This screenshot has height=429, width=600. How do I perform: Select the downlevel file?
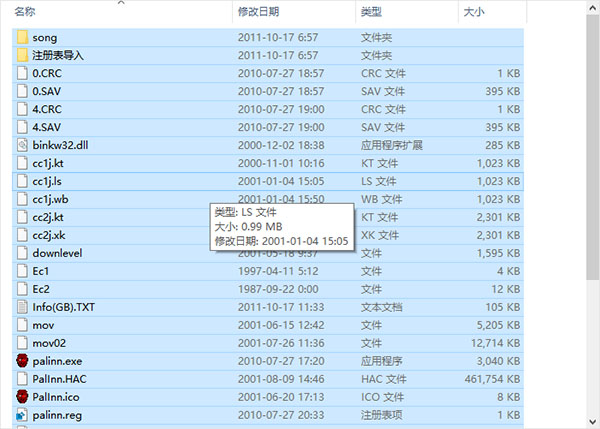pos(56,253)
